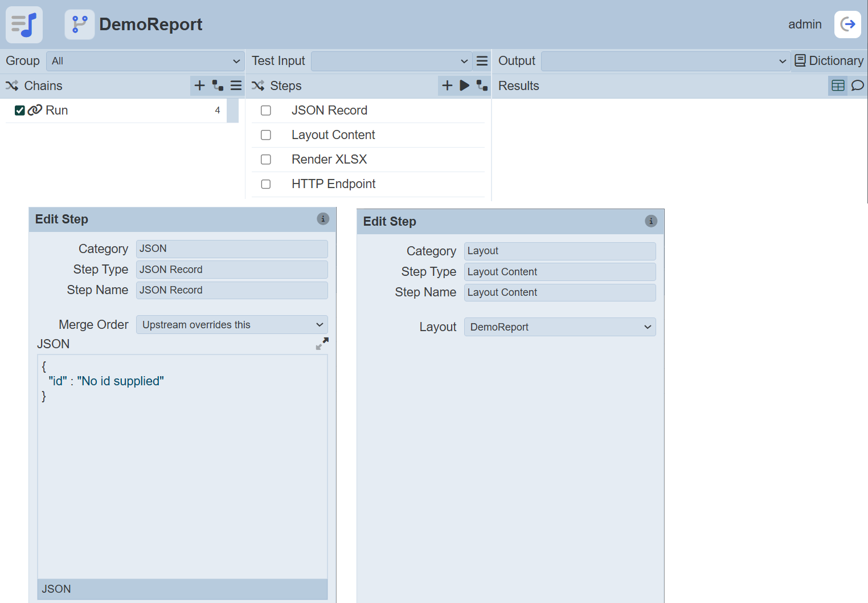The image size is (868, 603).
Task: Enable the Render XLSX step checkbox
Action: click(266, 160)
